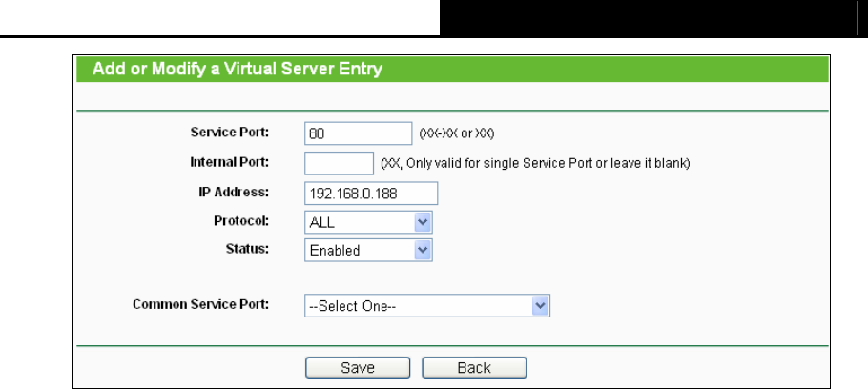Click the 'Protocol:' label
Viewport: 868px width, 389px height.
[x=241, y=221]
